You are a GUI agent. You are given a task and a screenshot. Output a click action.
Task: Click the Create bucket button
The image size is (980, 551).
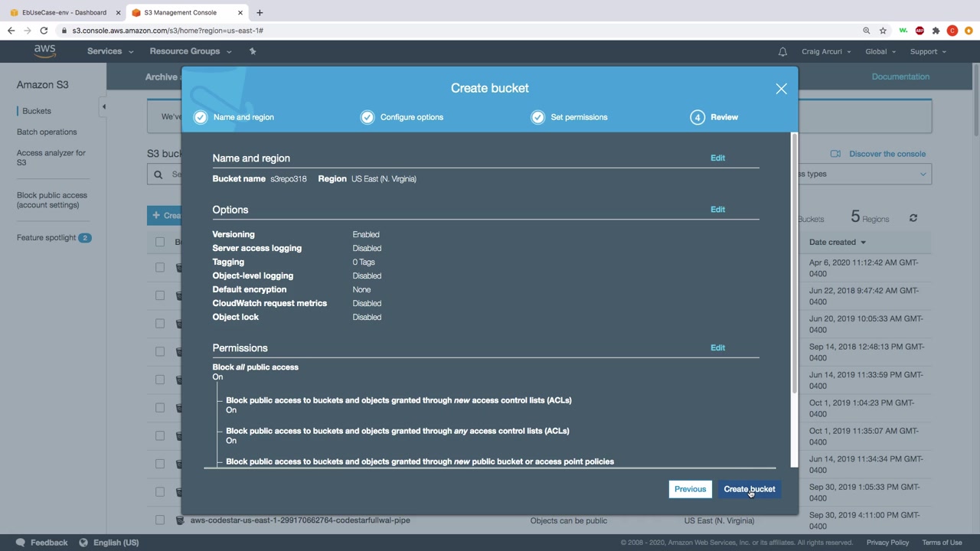(x=750, y=489)
